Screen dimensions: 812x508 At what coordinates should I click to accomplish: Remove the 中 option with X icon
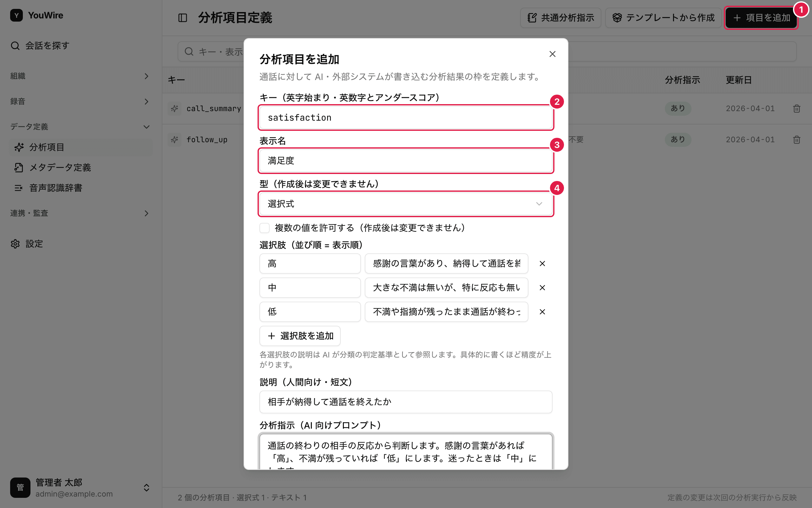coord(542,288)
